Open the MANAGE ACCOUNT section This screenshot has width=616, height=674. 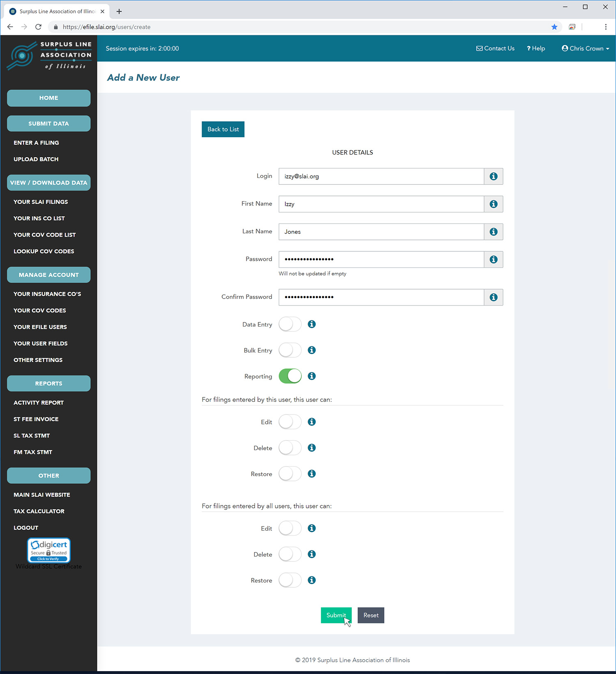point(49,275)
